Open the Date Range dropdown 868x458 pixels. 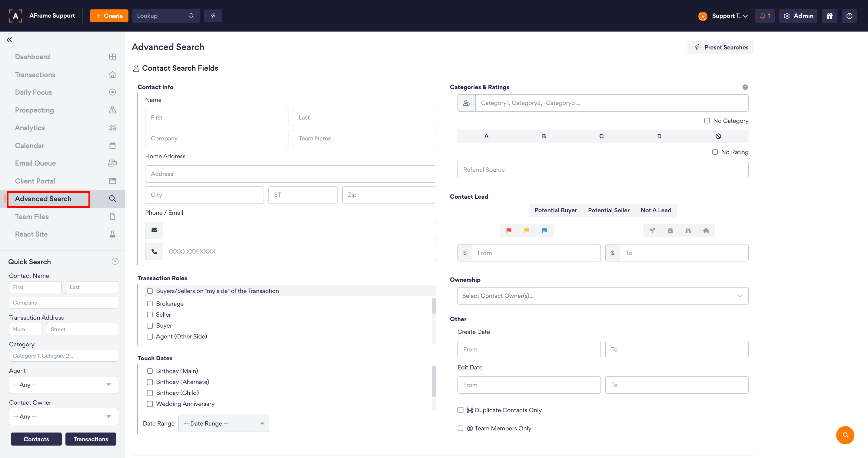(224, 423)
